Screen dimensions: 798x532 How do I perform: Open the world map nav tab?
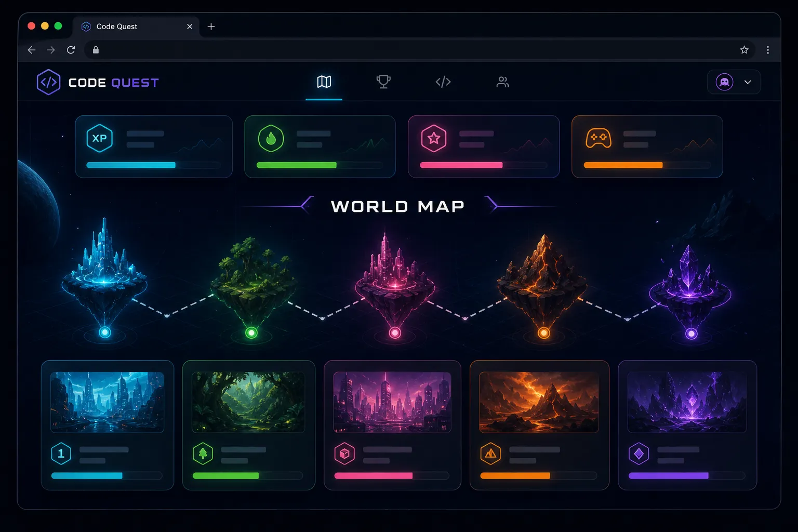[324, 82]
